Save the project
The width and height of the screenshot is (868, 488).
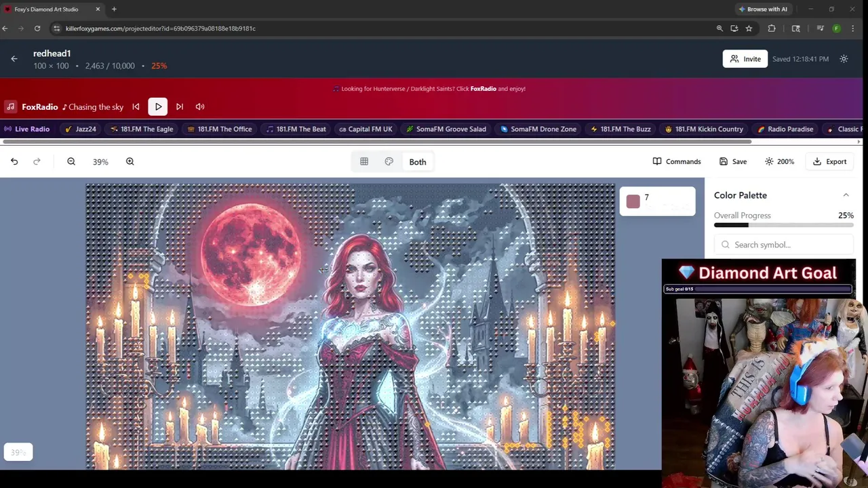click(x=733, y=161)
